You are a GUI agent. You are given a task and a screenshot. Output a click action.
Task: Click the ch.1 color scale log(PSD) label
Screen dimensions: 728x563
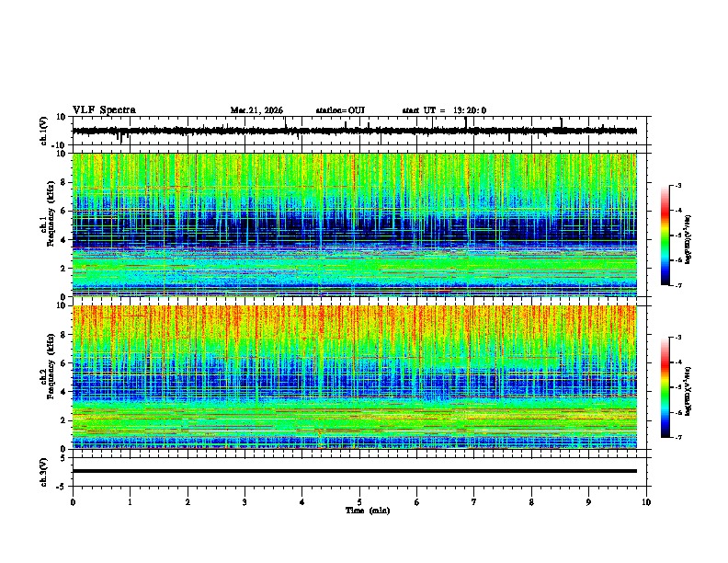(688, 239)
